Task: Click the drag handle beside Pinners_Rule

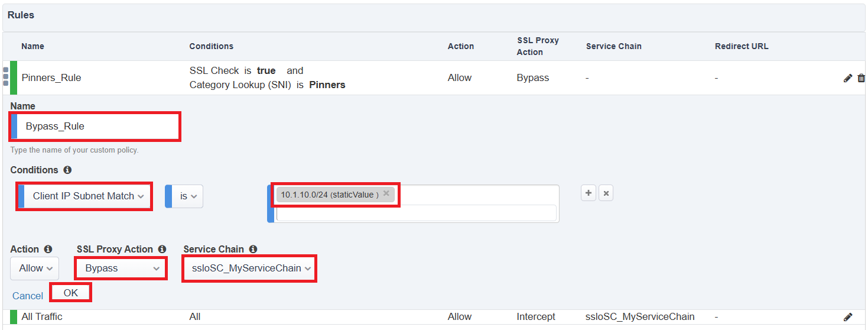Action: pos(5,77)
